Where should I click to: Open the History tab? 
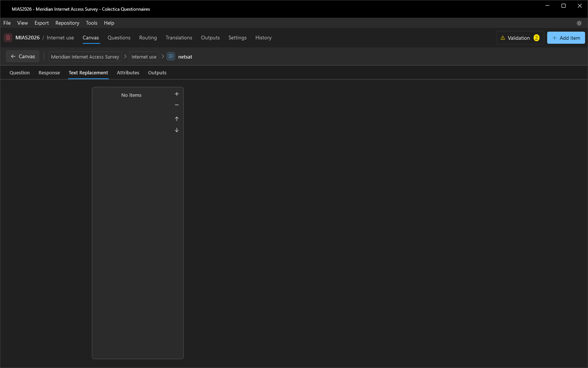263,38
